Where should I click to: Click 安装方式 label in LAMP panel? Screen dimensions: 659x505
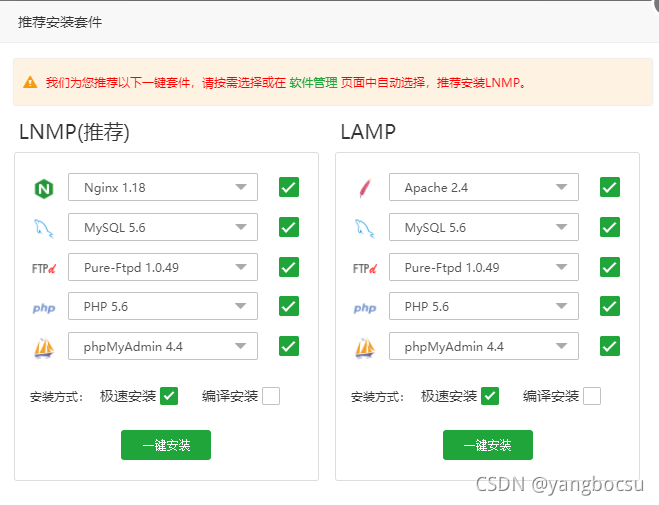(377, 396)
